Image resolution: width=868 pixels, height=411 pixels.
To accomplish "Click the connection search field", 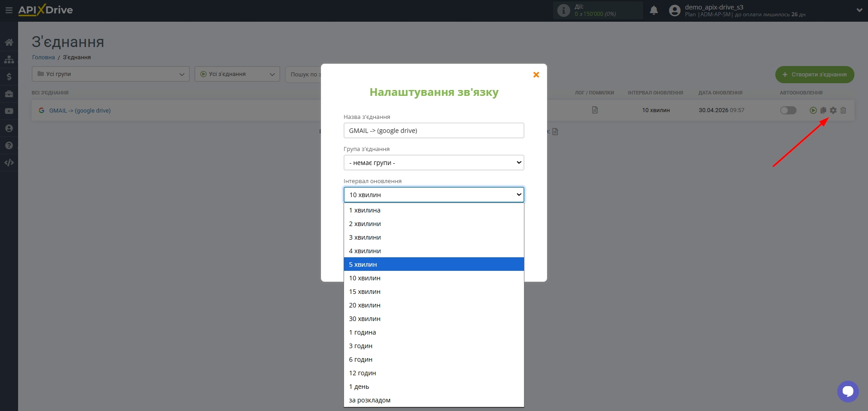I will (303, 74).
